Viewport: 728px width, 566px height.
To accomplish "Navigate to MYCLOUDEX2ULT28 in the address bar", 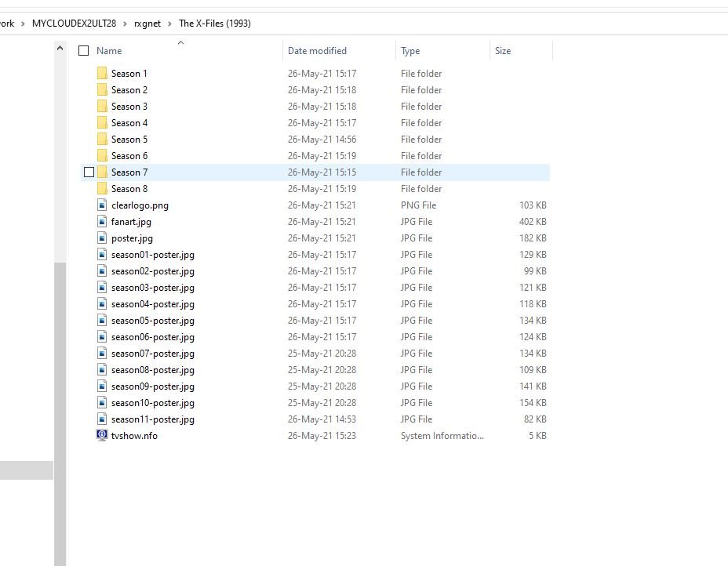I will tap(75, 24).
